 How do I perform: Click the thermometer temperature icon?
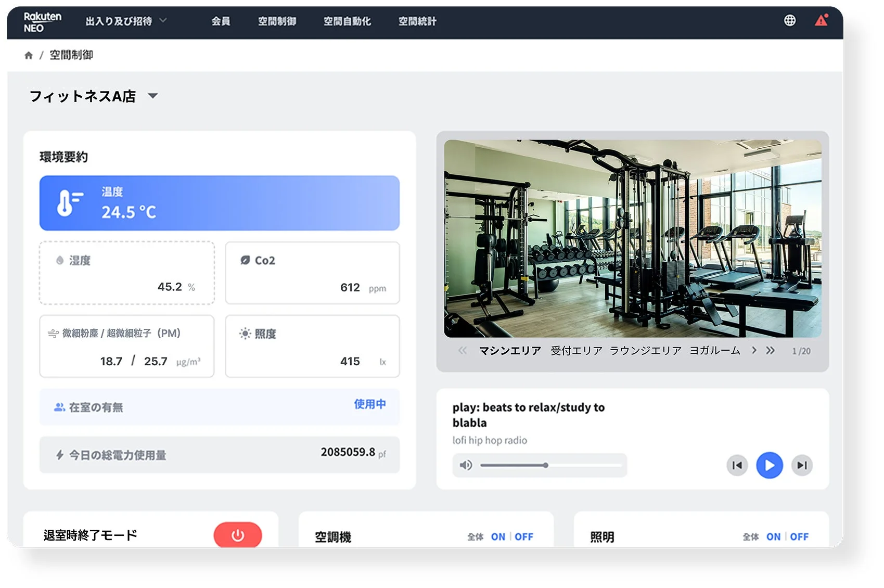click(69, 202)
